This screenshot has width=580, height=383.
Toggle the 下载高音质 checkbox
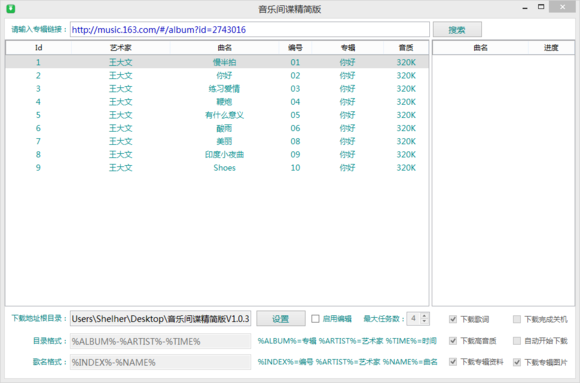coord(453,341)
